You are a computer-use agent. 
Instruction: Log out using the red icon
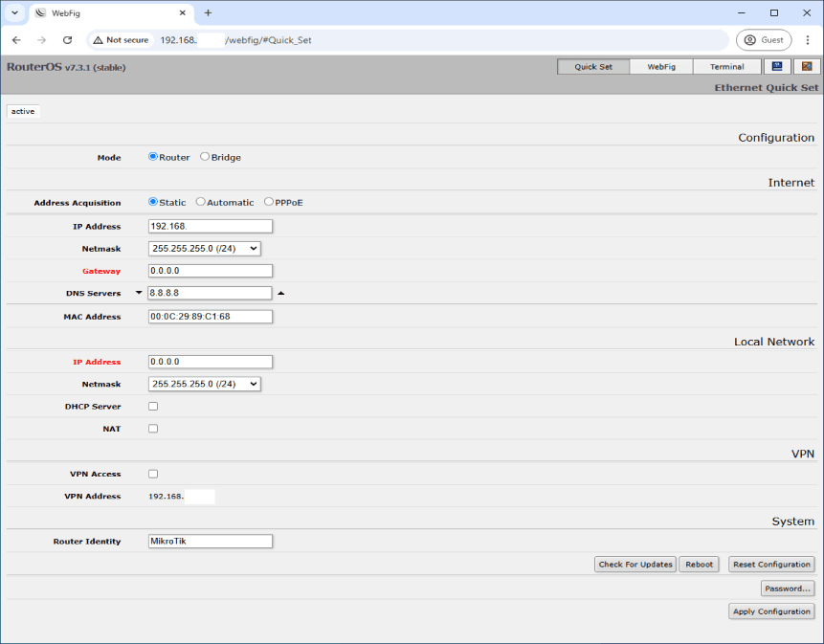[x=805, y=66]
